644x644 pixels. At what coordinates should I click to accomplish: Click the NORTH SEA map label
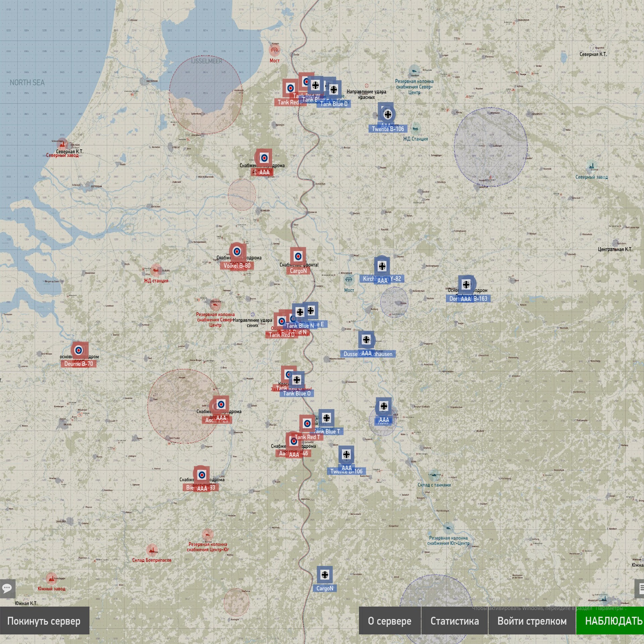click(27, 83)
